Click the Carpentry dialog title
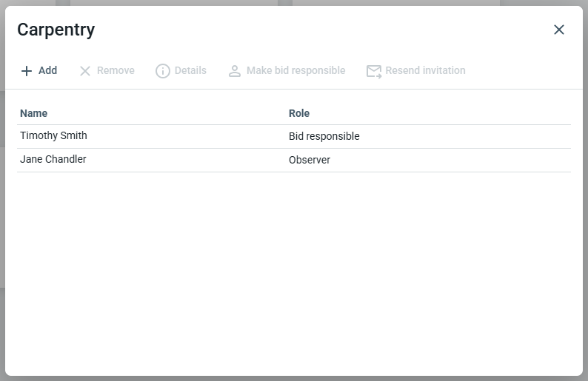Screen dimensions: 588x381 [x=56, y=30]
